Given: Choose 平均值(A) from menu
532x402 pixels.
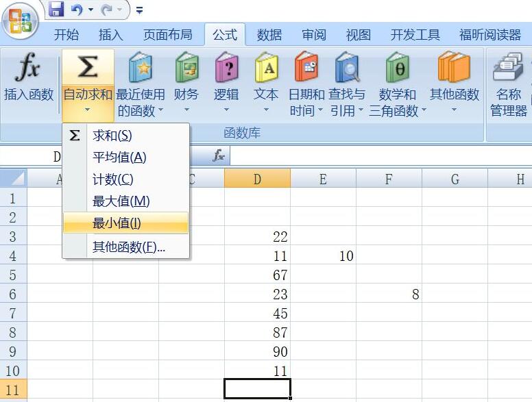Looking at the screenshot, I should click(x=126, y=158).
